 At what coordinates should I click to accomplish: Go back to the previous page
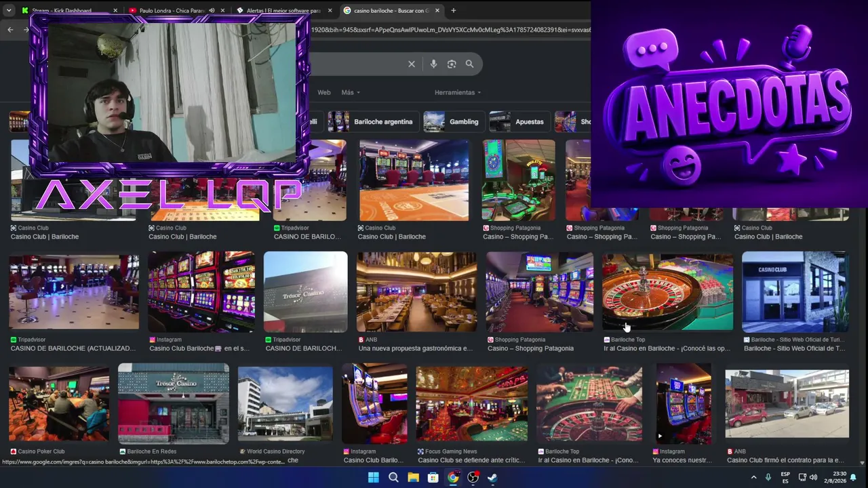pos(10,29)
